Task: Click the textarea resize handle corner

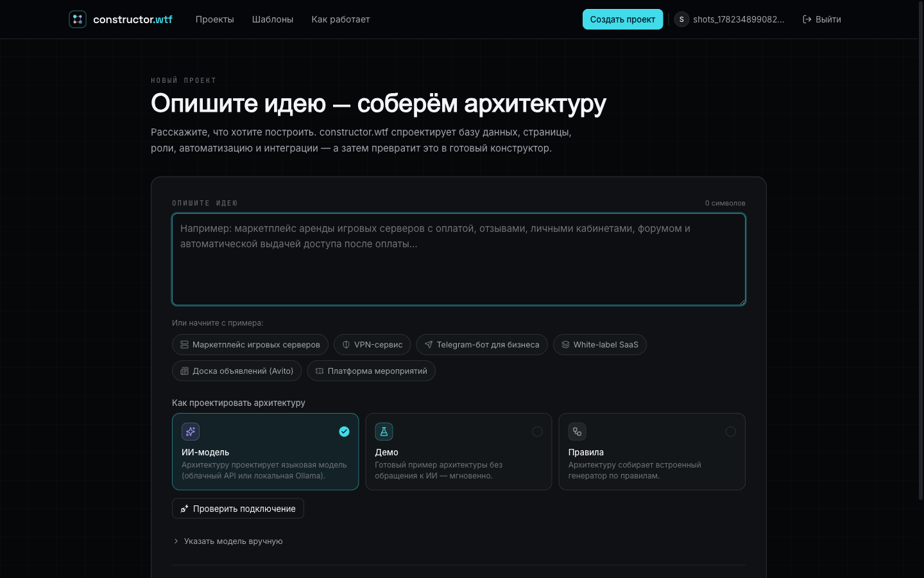Action: (x=742, y=301)
